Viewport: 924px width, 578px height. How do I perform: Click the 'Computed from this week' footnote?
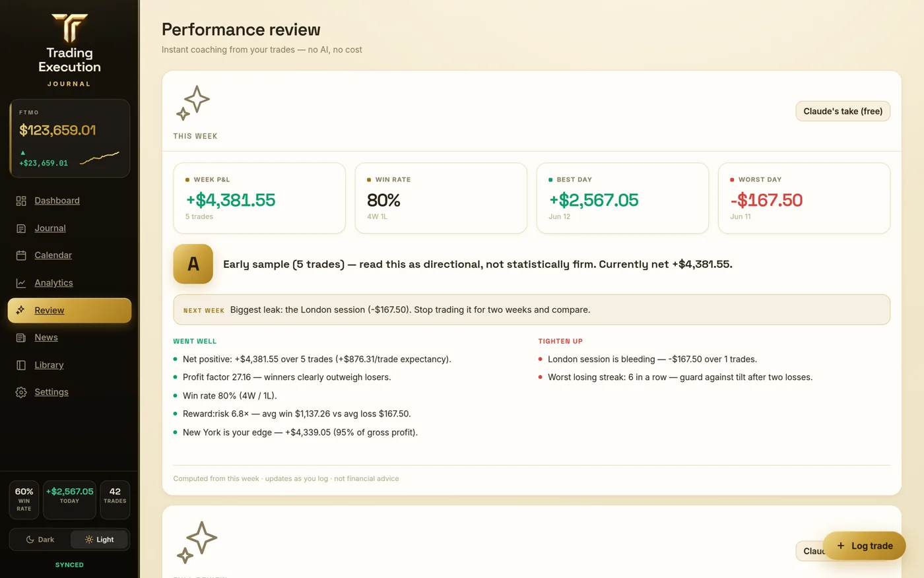pyautogui.click(x=286, y=478)
